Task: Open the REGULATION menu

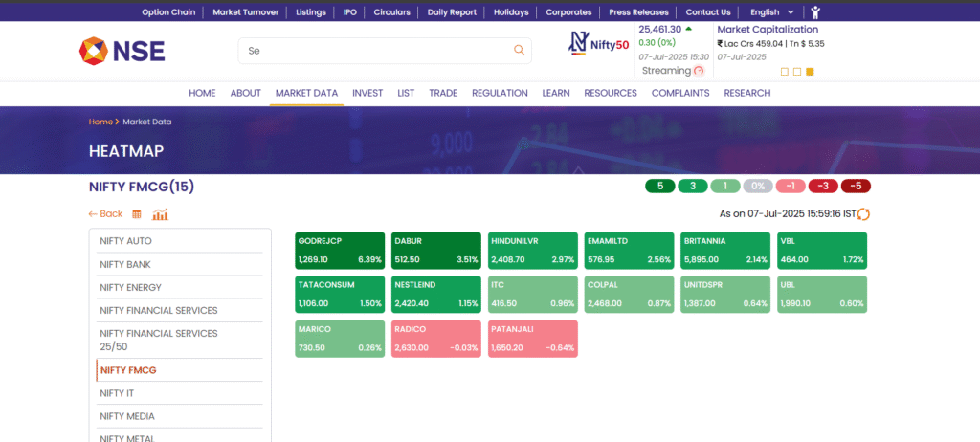Action: pos(500,93)
